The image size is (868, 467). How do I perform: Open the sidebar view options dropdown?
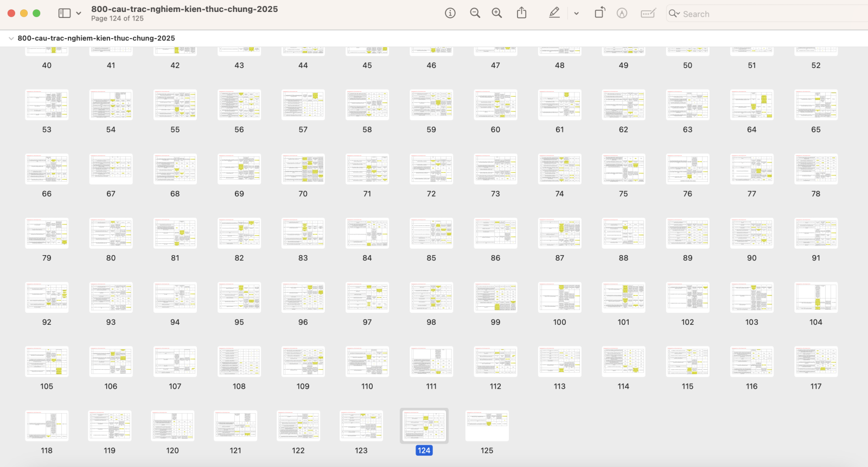click(x=79, y=14)
